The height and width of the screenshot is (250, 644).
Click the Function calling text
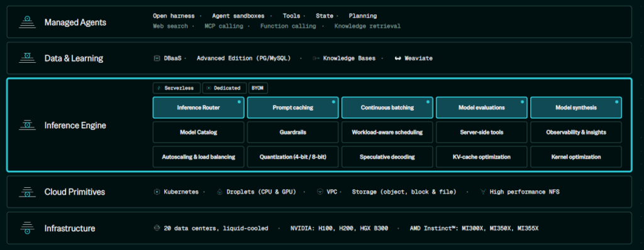[x=288, y=26]
